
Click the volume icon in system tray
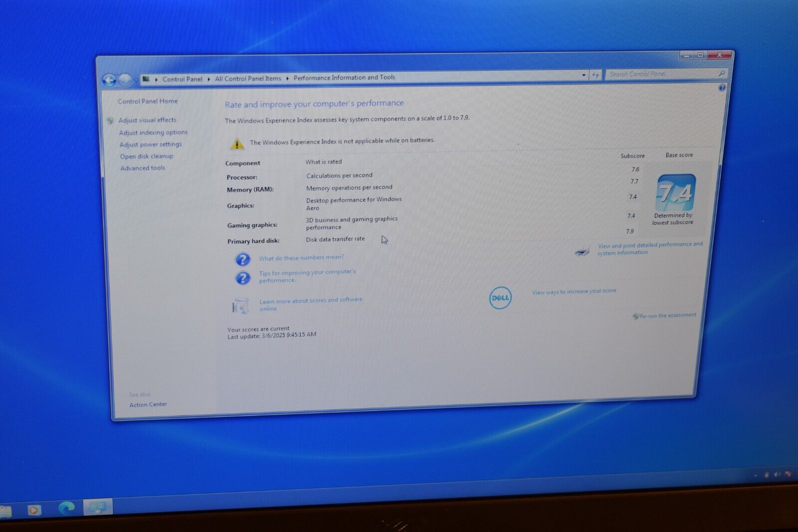coord(778,475)
